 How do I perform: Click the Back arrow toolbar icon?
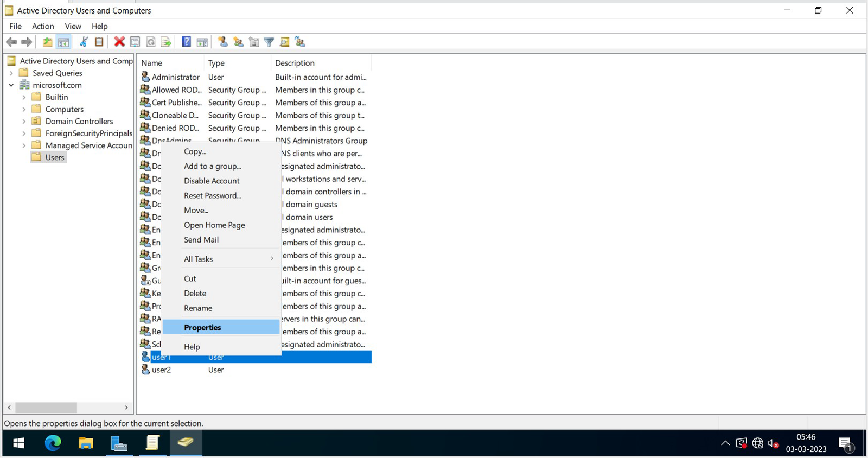click(x=11, y=42)
